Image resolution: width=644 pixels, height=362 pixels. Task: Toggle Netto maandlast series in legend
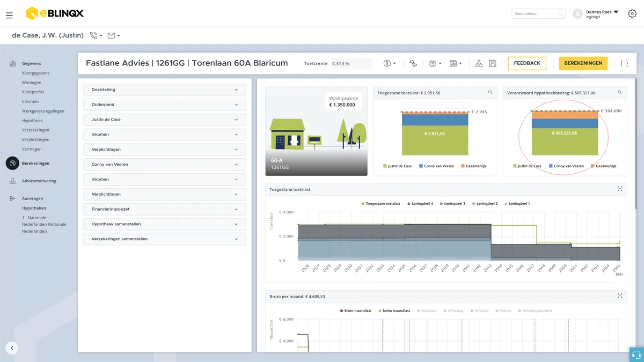point(394,311)
